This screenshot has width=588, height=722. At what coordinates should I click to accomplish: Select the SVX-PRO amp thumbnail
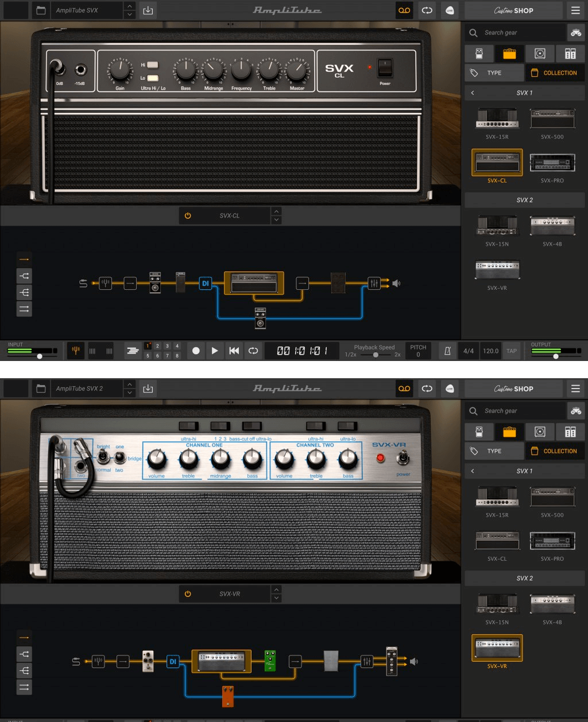552,162
